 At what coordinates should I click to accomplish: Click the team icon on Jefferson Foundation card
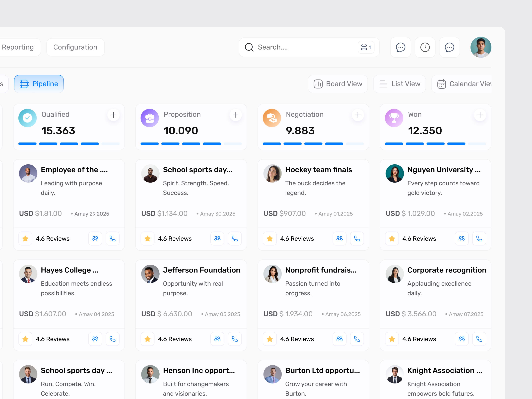pyautogui.click(x=217, y=339)
